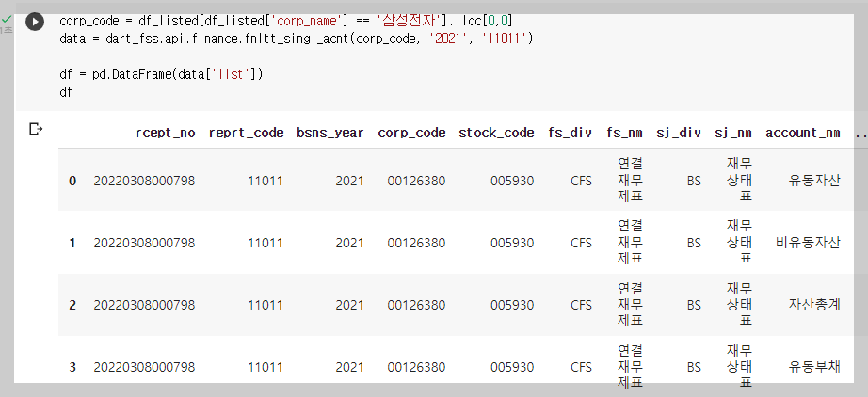
Task: Click the 비유동자산 account name cell
Action: tap(808, 243)
